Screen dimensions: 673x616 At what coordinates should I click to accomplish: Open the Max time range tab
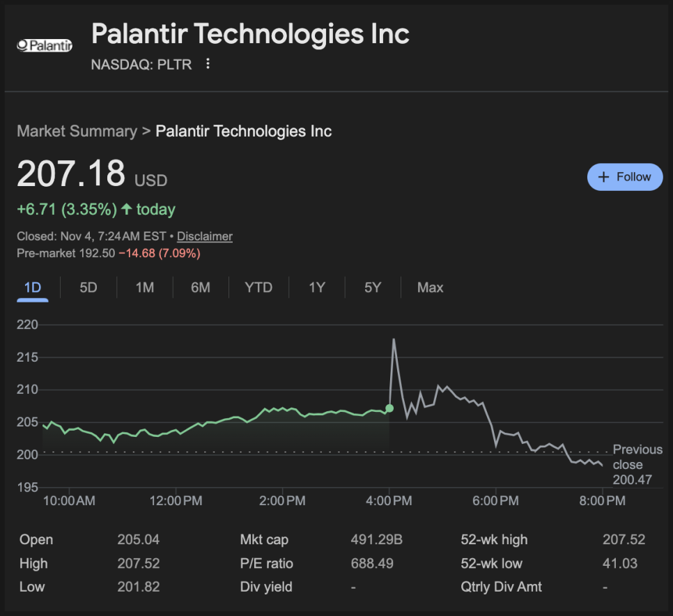click(x=430, y=288)
